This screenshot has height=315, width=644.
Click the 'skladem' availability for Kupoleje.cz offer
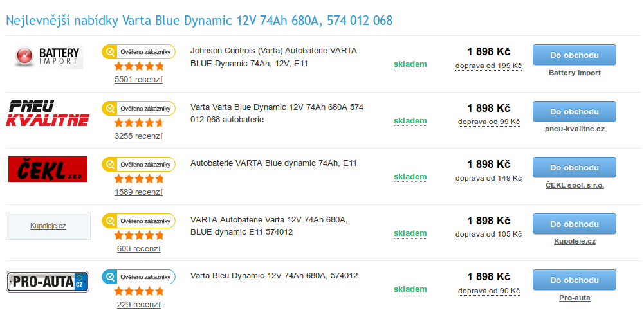coord(410,233)
